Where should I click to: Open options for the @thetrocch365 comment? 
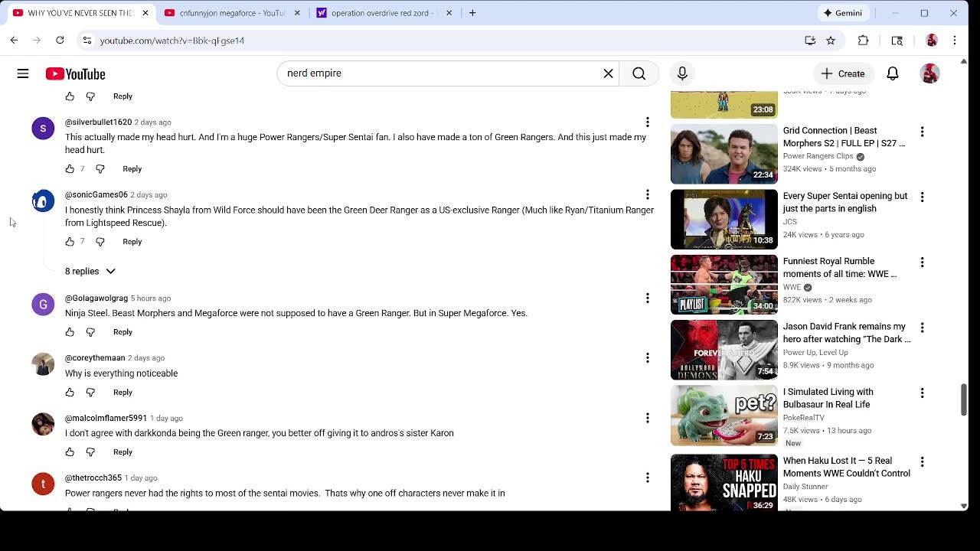[648, 478]
